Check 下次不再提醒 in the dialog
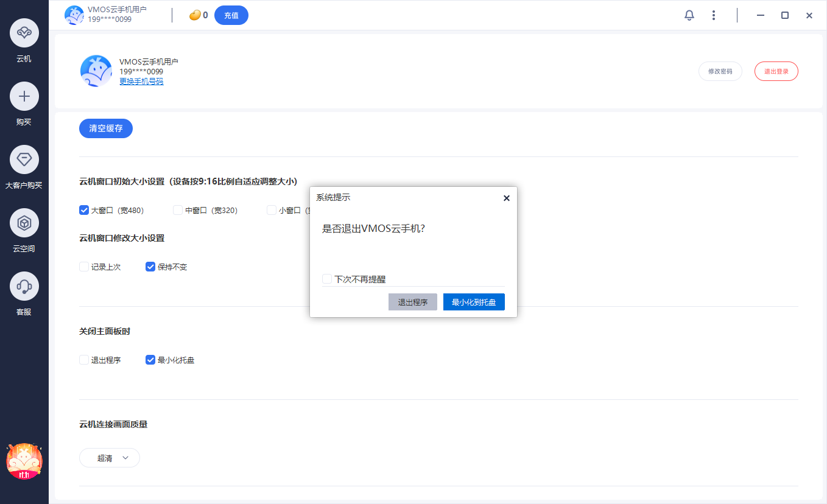Screen dimensions: 827x504 point(327,279)
